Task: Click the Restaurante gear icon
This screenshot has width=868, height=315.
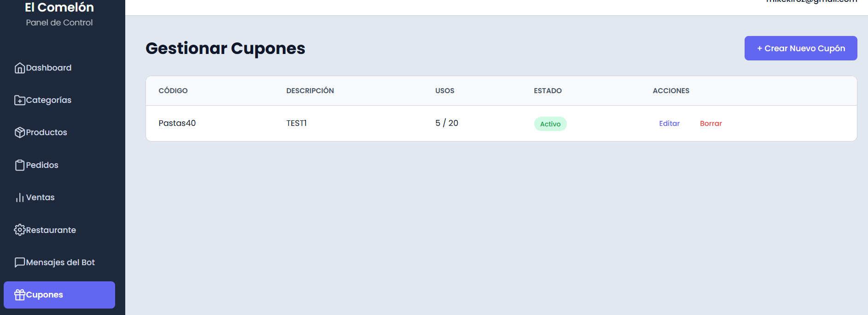Action: pos(19,230)
